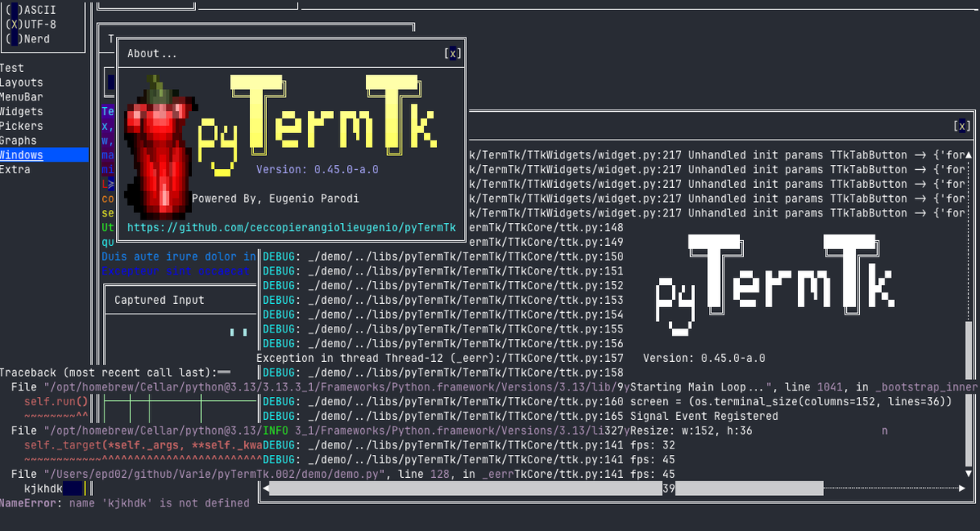Open the MenuBar entry in the list
The image size is (980, 531).
[x=22, y=97]
